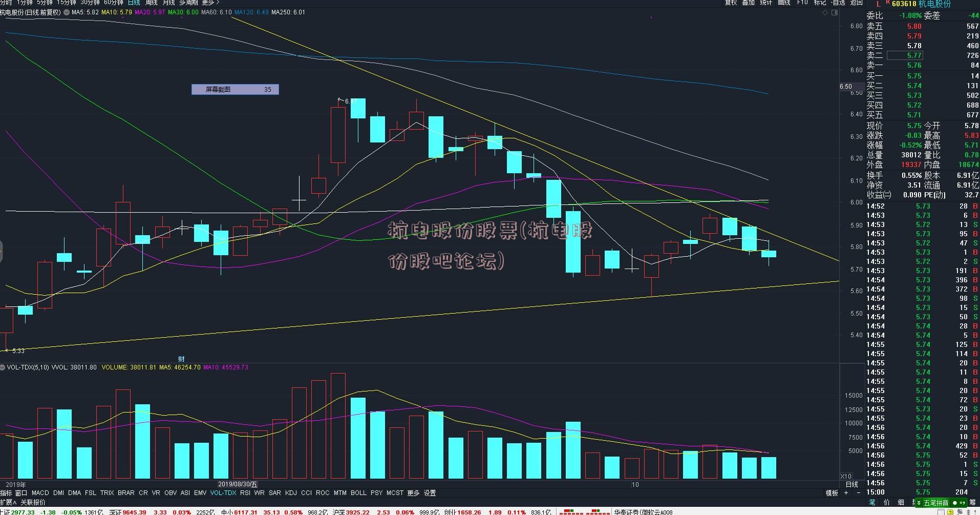The width and height of the screenshot is (980, 515).
Task: Select the SAR indicator
Action: pos(275,493)
